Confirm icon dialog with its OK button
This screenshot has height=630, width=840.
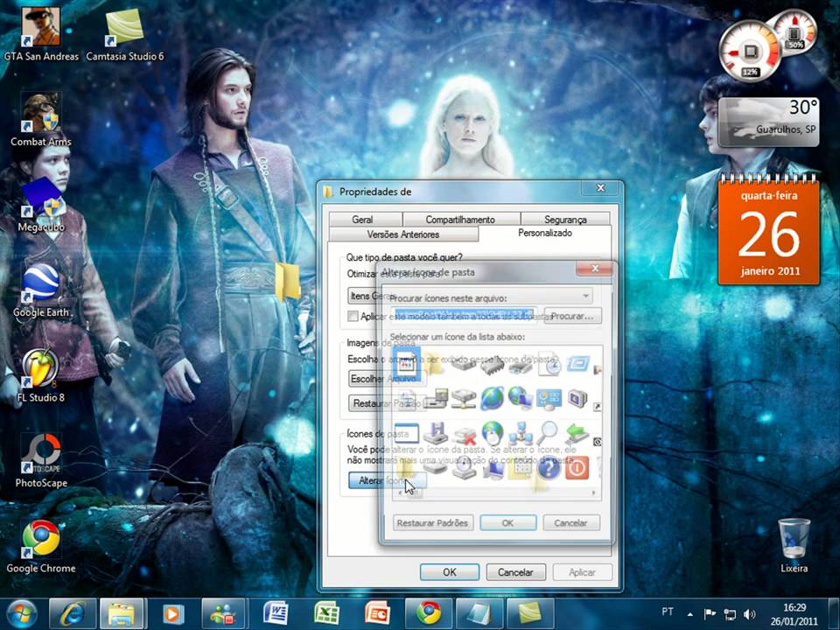(507, 523)
